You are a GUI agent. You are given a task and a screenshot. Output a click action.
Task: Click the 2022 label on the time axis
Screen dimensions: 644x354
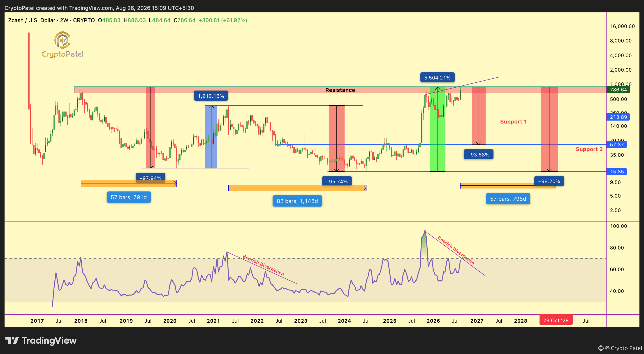257,321
